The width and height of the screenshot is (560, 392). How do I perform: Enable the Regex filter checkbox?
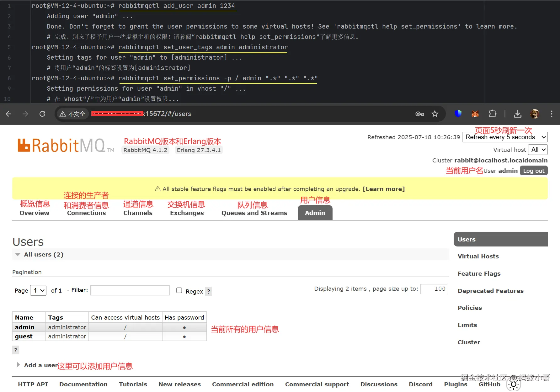click(179, 290)
